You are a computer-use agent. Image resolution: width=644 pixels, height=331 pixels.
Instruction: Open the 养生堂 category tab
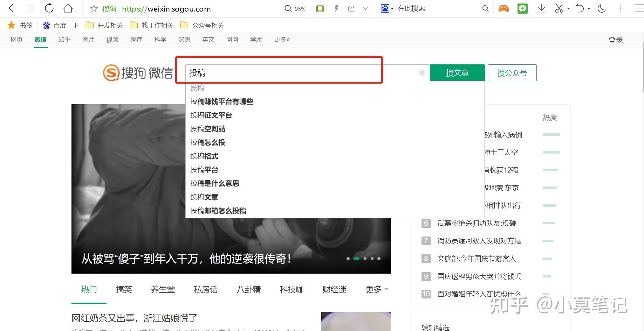pos(163,289)
